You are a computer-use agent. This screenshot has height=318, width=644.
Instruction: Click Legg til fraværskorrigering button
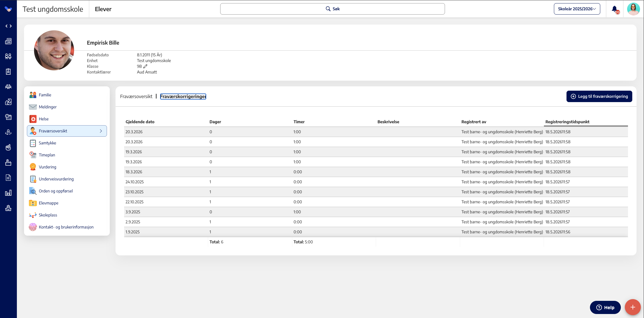[599, 96]
